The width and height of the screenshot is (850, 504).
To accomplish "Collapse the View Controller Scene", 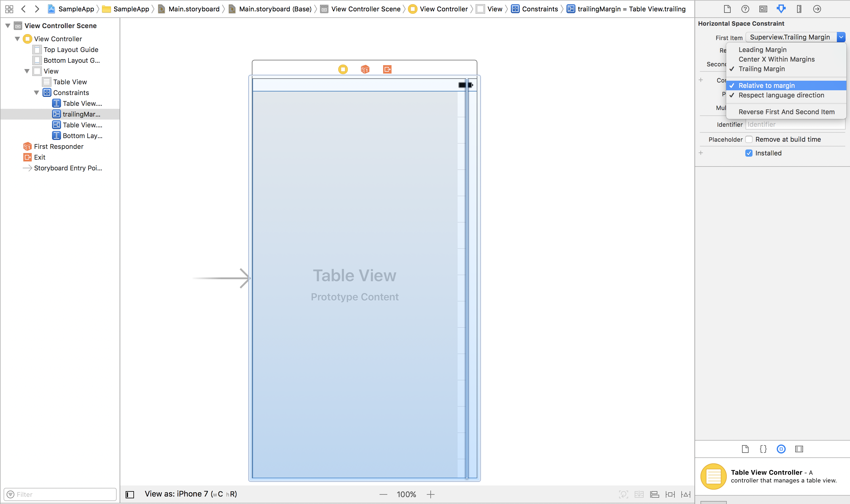I will tap(7, 25).
